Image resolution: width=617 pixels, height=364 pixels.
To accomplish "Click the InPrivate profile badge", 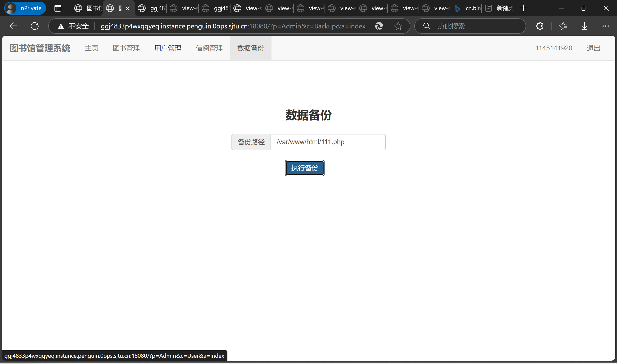I will [25, 8].
